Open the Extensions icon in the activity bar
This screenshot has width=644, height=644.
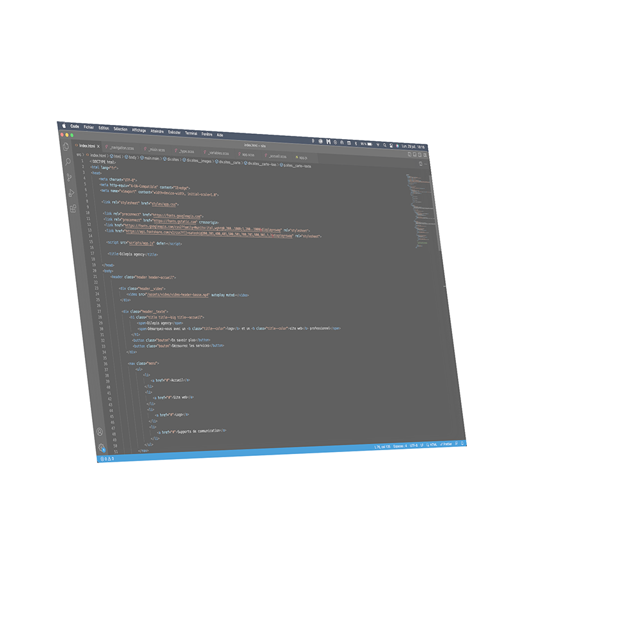coord(73,207)
